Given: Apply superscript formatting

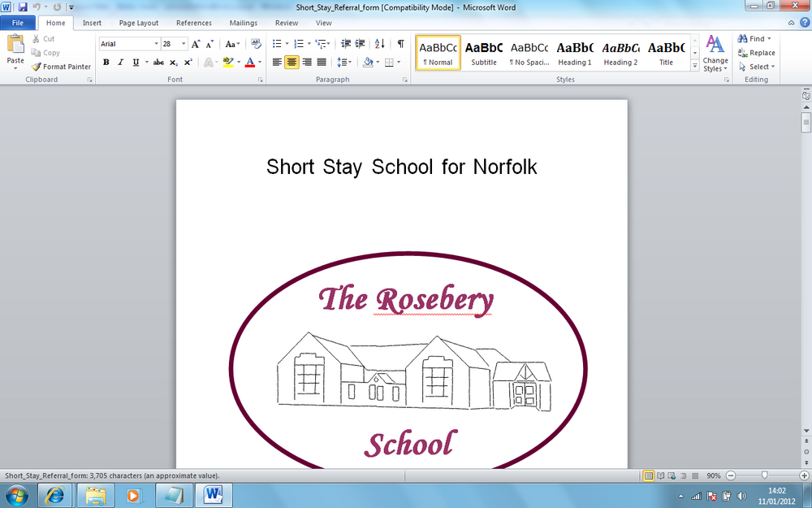Looking at the screenshot, I should pos(188,63).
